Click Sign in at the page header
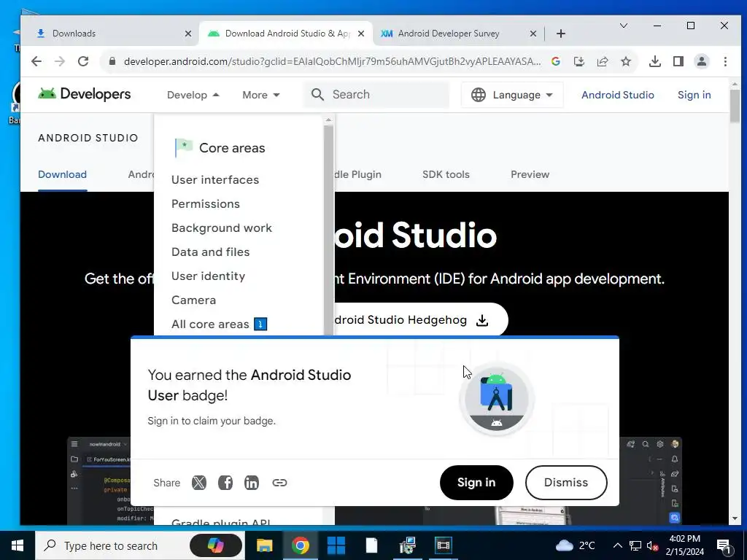The height and width of the screenshot is (560, 747). pos(694,95)
